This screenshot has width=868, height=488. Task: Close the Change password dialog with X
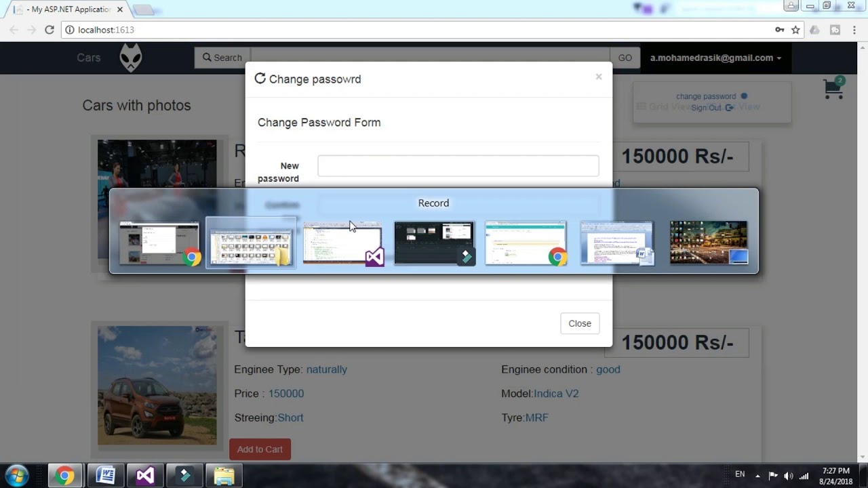[599, 77]
